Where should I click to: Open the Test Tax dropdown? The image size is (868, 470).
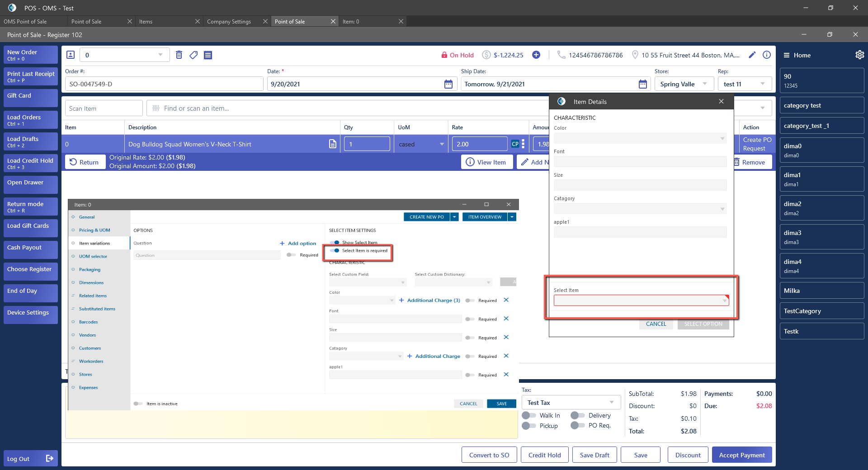click(571, 403)
